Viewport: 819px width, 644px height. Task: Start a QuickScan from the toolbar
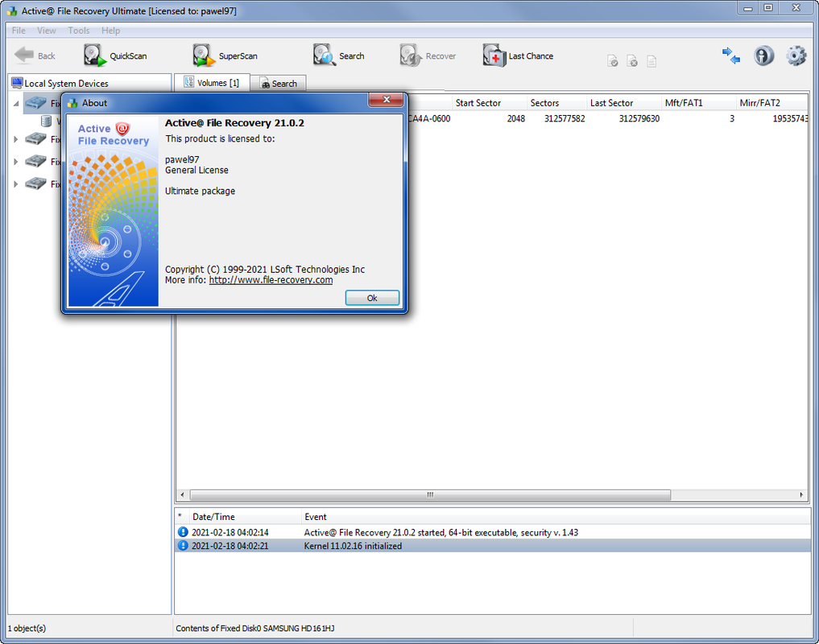point(115,56)
